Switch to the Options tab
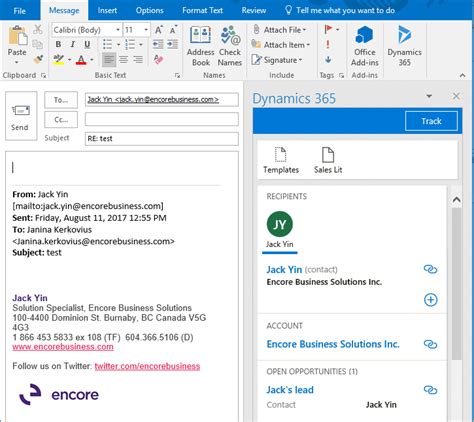 point(149,11)
